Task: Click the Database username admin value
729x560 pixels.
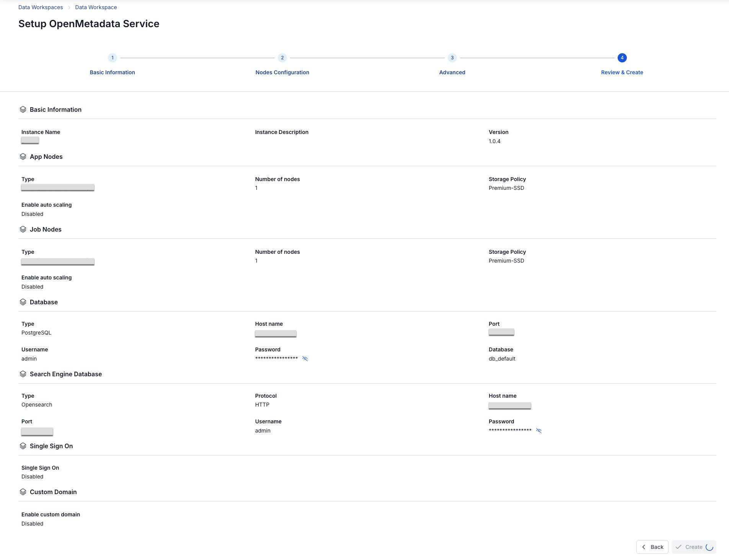Action: [29, 359]
